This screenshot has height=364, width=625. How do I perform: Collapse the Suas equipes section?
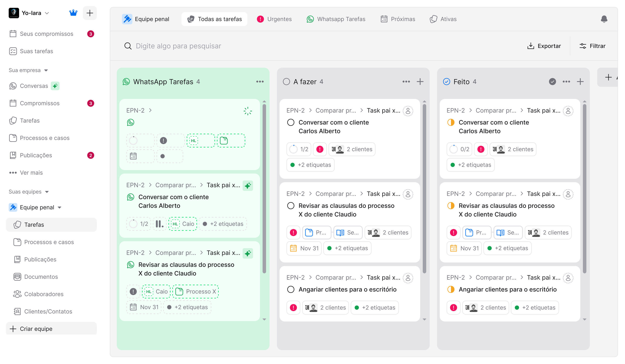[47, 192]
